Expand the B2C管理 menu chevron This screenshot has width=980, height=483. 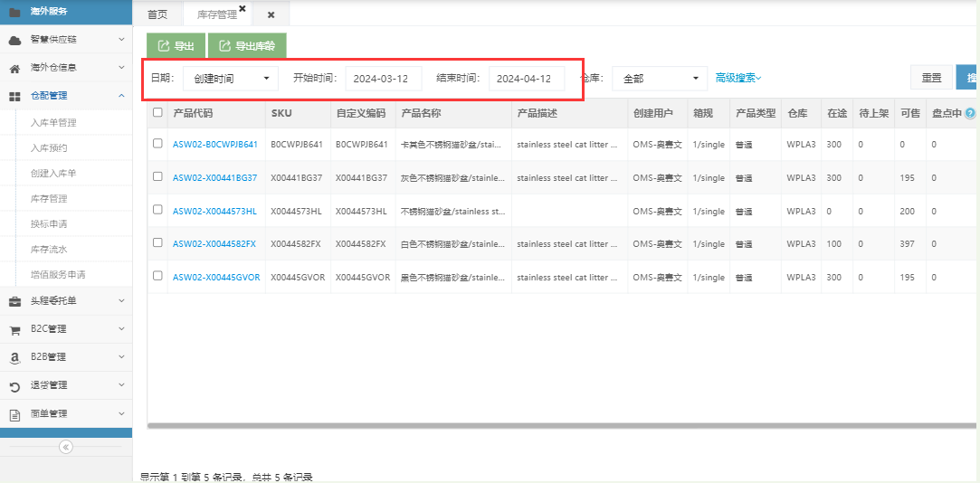pos(121,329)
